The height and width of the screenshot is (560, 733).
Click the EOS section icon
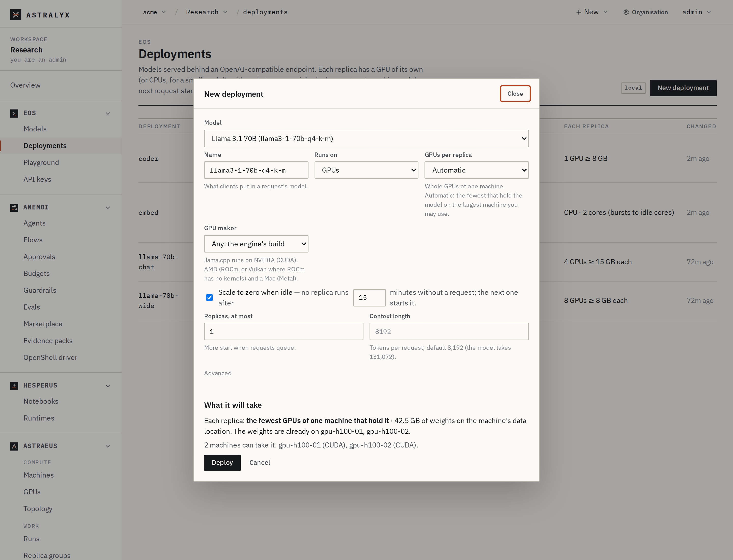(14, 113)
